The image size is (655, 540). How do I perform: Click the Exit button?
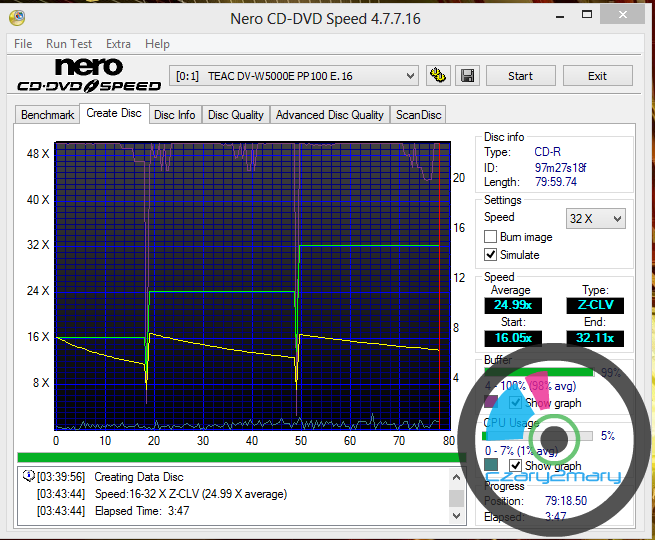click(x=597, y=76)
